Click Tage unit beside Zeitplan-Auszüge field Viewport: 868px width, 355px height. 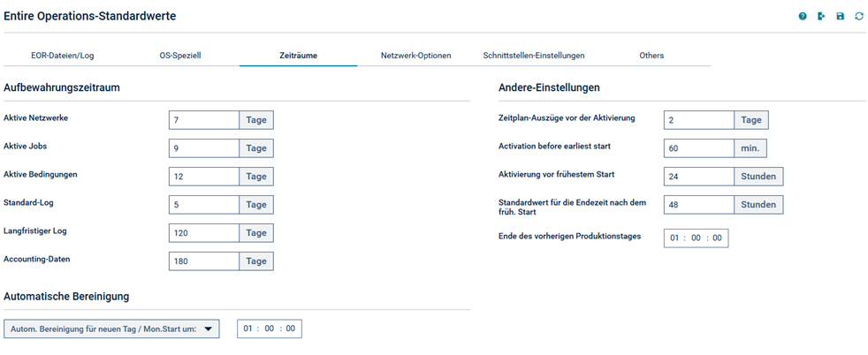[751, 120]
